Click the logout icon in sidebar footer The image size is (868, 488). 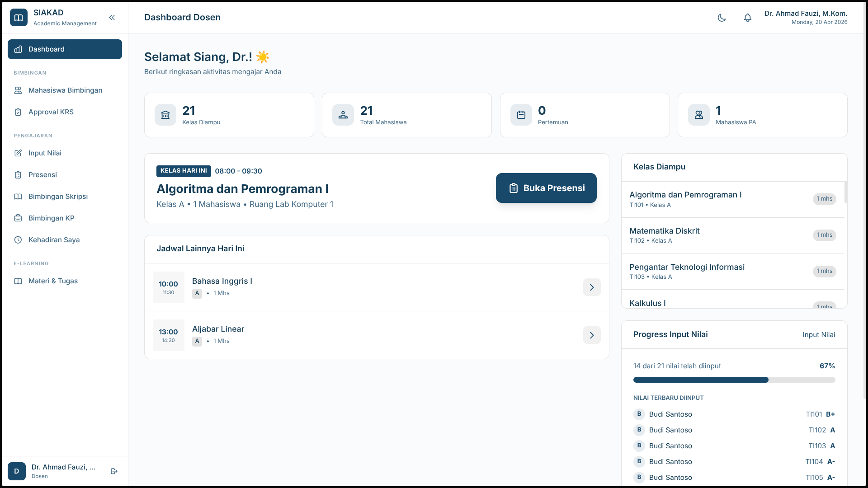point(114,471)
